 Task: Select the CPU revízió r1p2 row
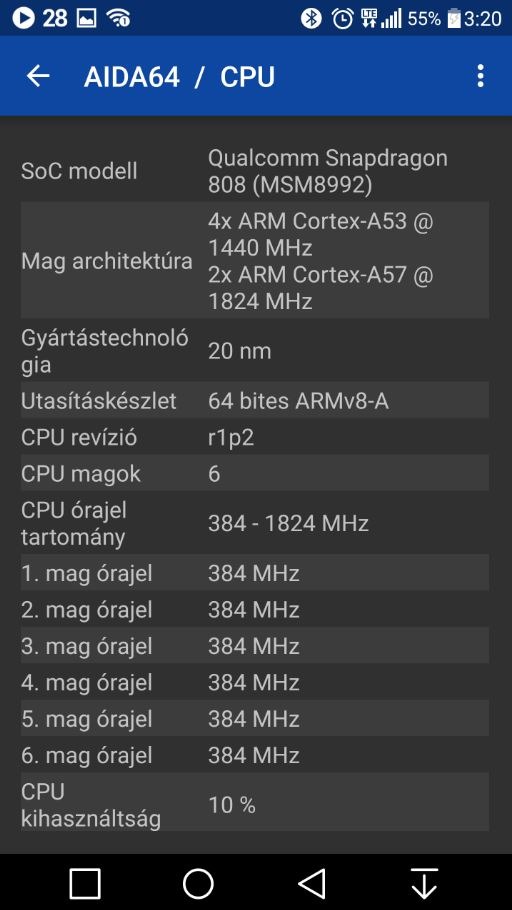(255, 437)
